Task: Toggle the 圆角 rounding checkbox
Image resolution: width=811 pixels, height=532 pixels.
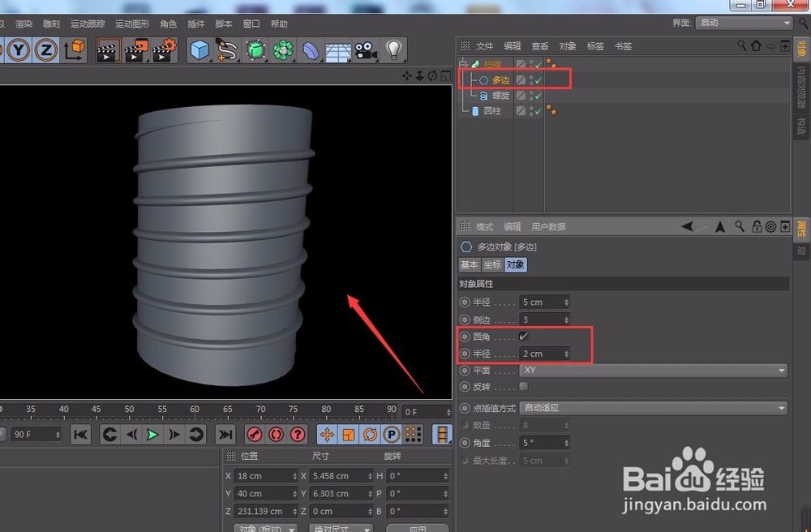Action: [523, 337]
